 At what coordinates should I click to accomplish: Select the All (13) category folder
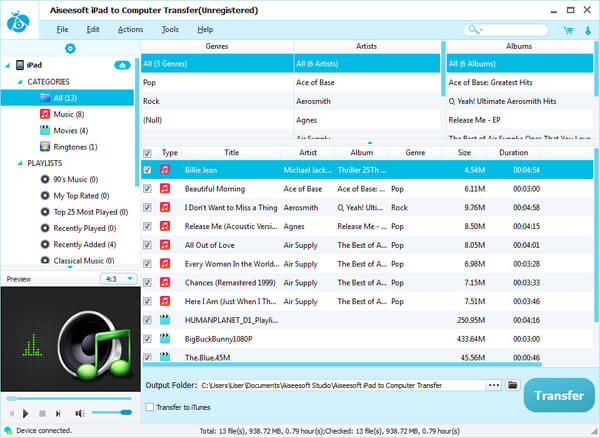click(x=67, y=98)
